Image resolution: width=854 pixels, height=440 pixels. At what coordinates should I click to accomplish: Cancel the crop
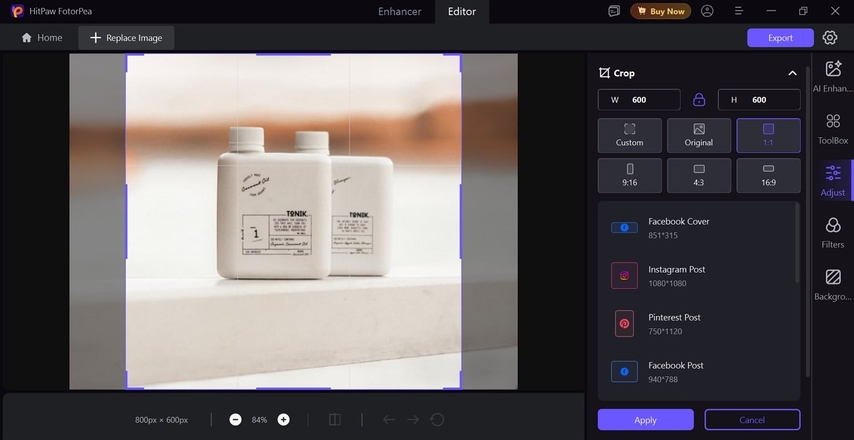[x=752, y=420]
